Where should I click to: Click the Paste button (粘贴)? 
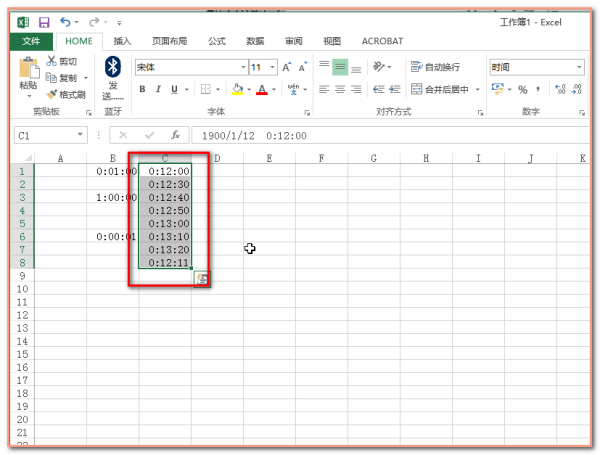point(28,76)
